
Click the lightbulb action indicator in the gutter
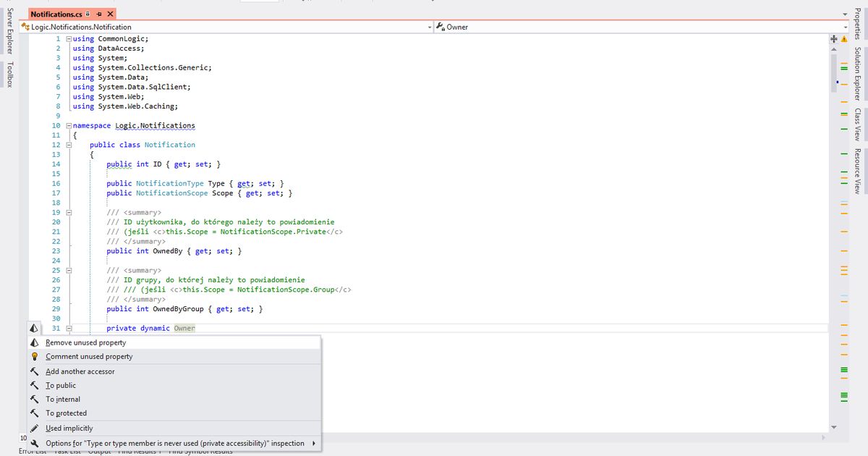(x=33, y=328)
